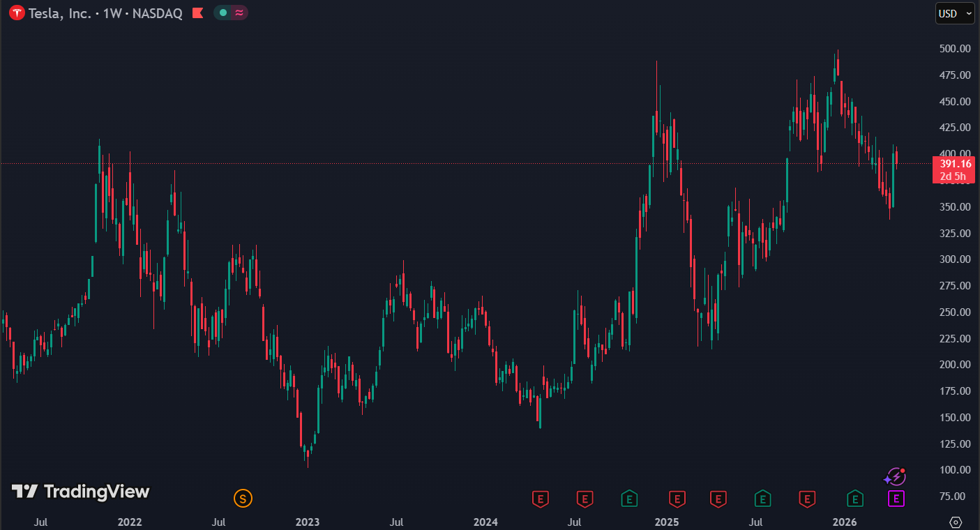Click the 2024 label on time axis
This screenshot has width=980, height=530.
(485, 522)
